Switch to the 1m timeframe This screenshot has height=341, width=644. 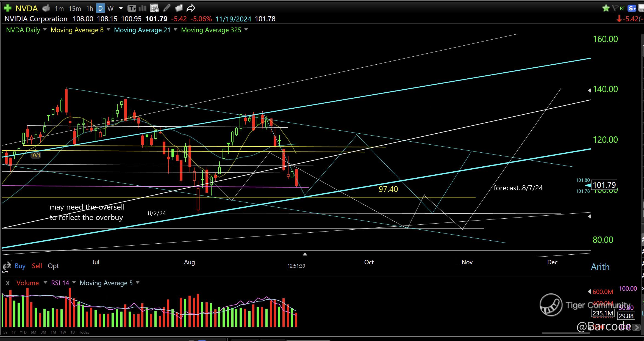click(59, 9)
